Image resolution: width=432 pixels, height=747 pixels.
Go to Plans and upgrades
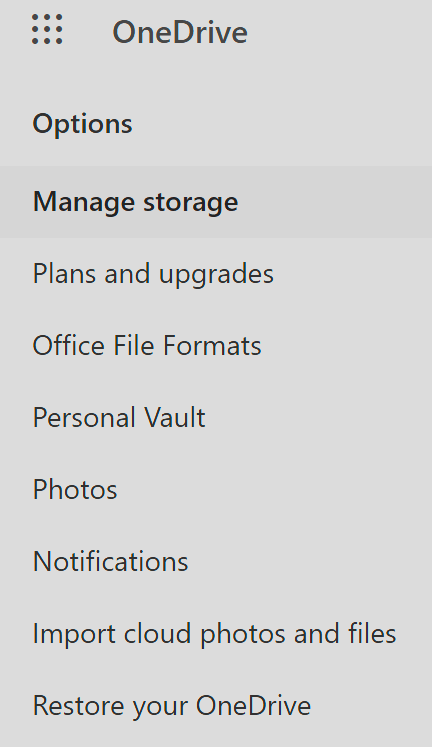point(216,274)
